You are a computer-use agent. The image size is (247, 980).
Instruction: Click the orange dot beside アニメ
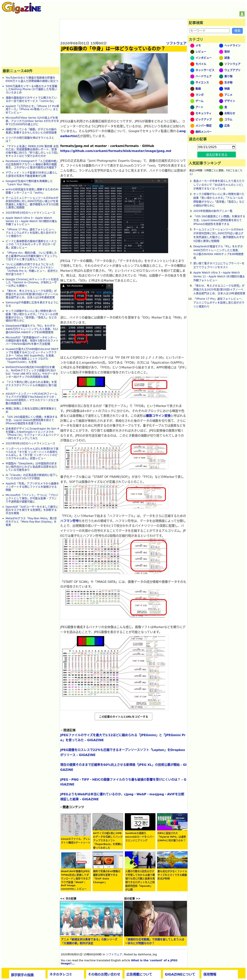(221, 95)
